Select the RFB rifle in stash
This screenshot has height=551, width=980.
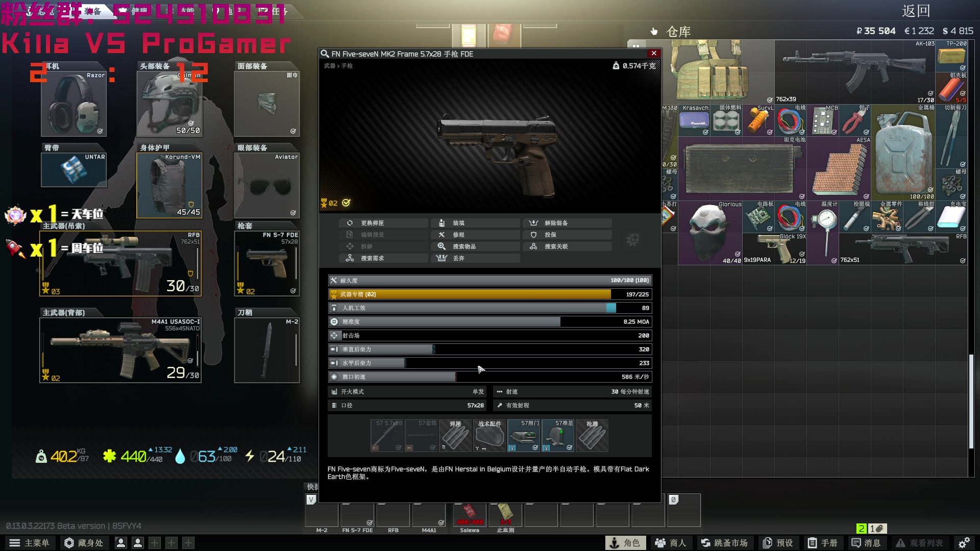pos(903,249)
